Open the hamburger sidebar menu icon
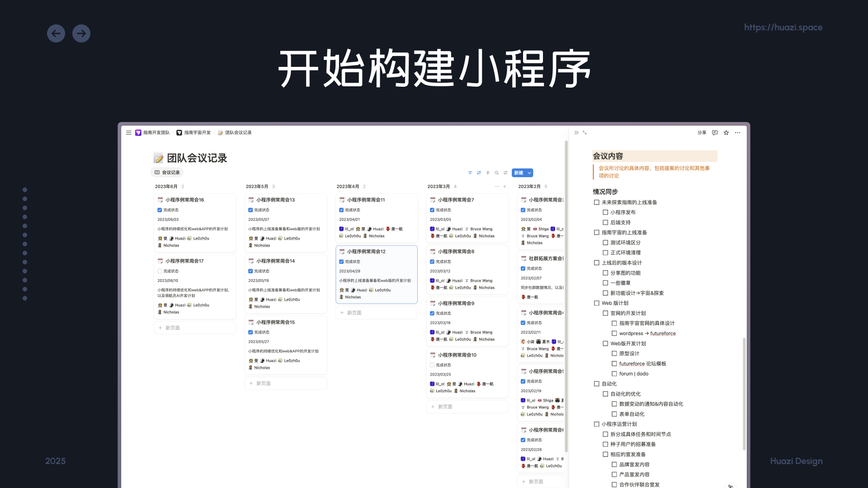Viewport: 868px width, 488px height. point(129,132)
